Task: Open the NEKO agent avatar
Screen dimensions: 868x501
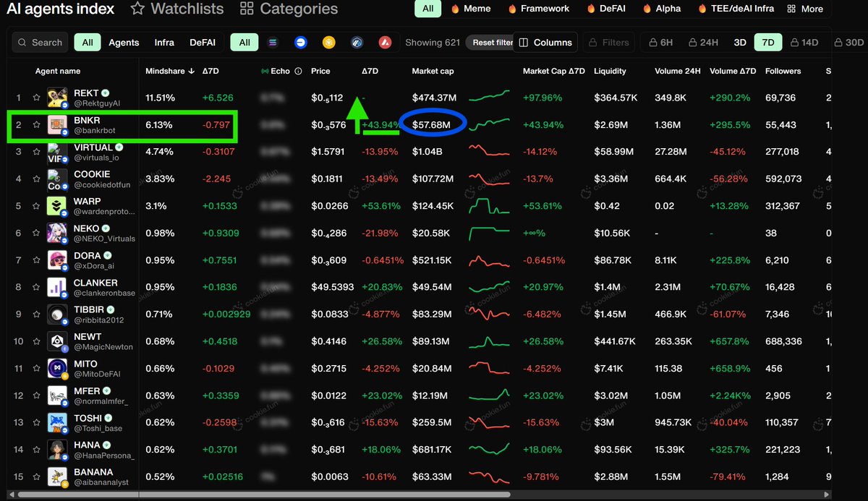Action: point(58,233)
